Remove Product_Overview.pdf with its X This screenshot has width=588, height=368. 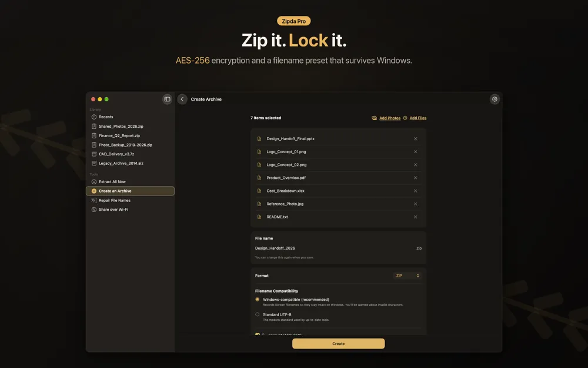[x=416, y=178]
